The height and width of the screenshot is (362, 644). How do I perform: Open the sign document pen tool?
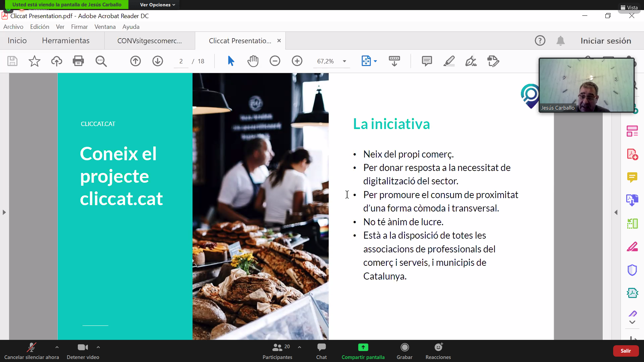coord(471,61)
